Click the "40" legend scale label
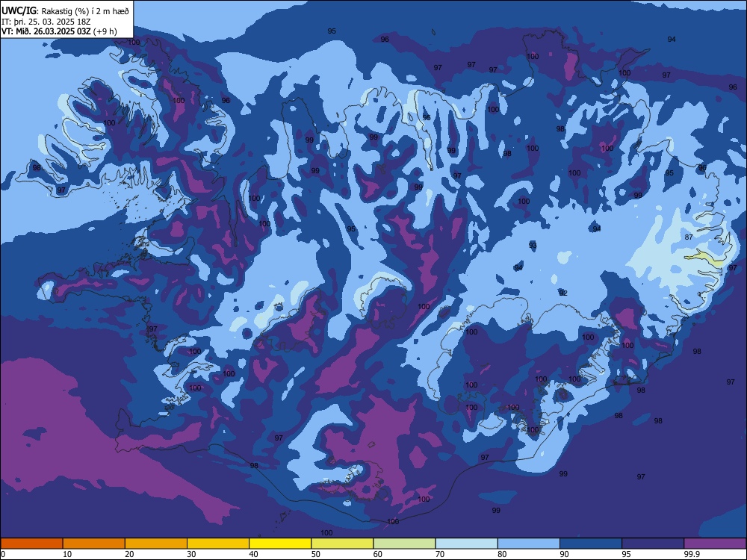The width and height of the screenshot is (747, 560). pyautogui.click(x=254, y=554)
